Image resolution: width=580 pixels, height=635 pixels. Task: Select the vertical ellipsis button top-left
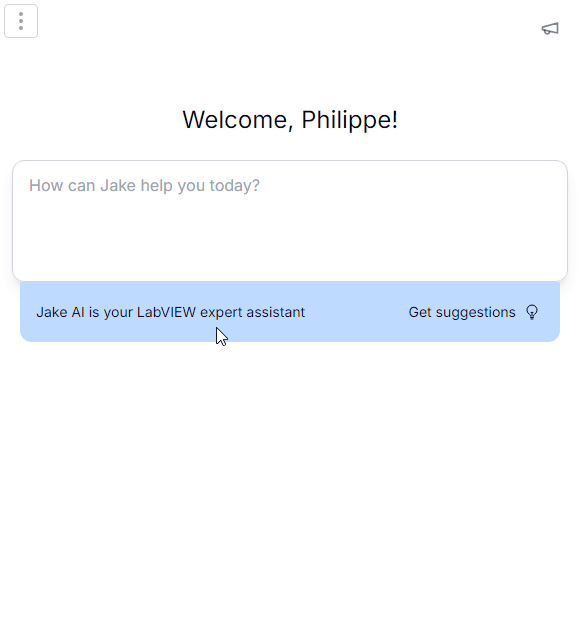(x=21, y=21)
